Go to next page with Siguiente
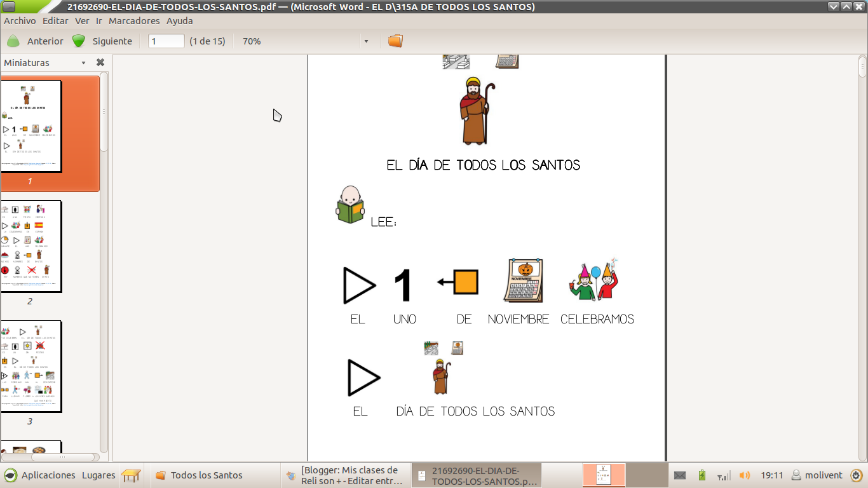The width and height of the screenshot is (868, 488). (112, 41)
